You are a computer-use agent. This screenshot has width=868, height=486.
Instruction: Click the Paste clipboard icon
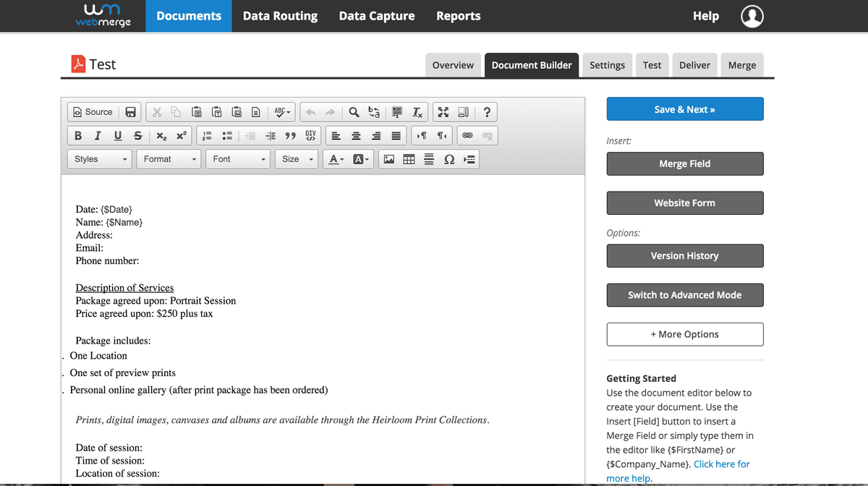pyautogui.click(x=197, y=112)
